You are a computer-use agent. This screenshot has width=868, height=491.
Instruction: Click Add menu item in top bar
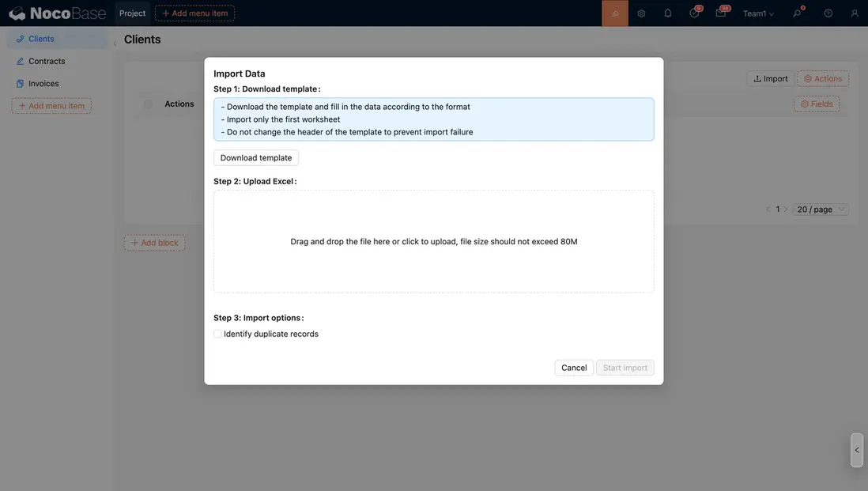pos(194,13)
